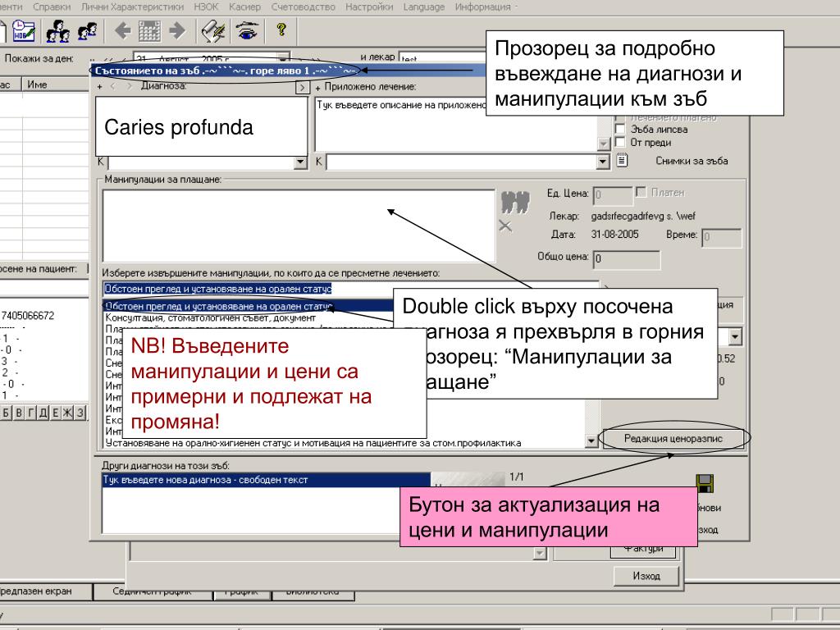Click the patient search input field

(44, 288)
